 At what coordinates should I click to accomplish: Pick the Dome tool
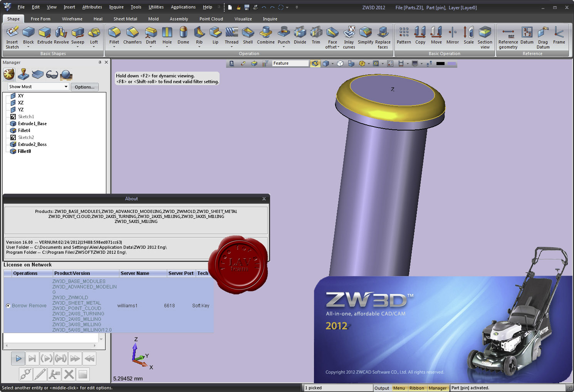click(x=183, y=35)
